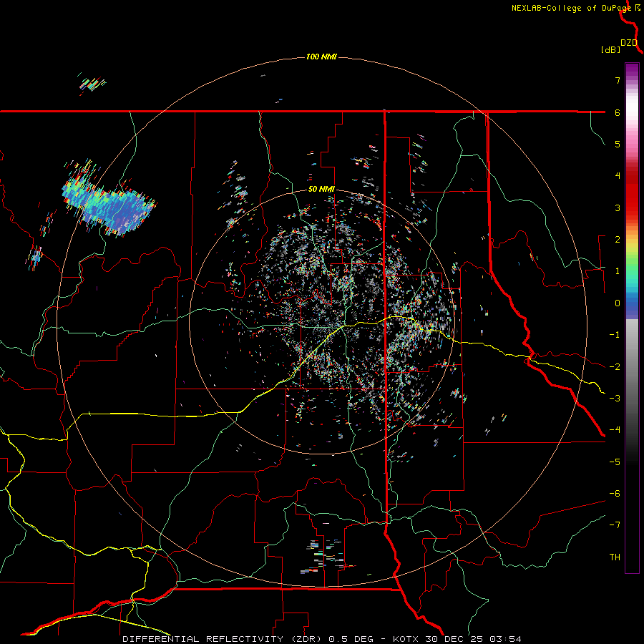Click the 100 NMI range ring label
The width and height of the screenshot is (644, 644).
point(321,57)
